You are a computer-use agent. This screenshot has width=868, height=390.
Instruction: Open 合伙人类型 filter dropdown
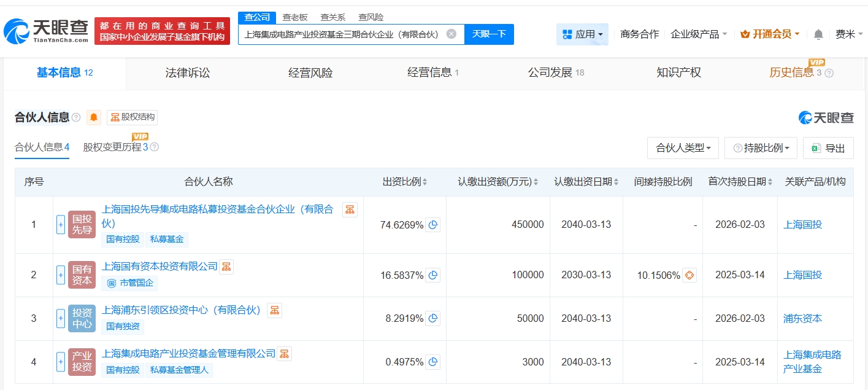[x=683, y=148]
